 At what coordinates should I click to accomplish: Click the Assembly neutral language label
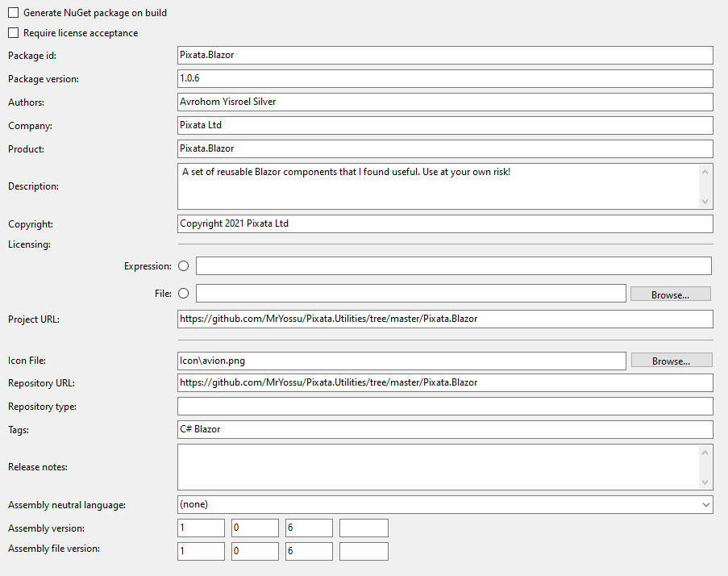67,505
